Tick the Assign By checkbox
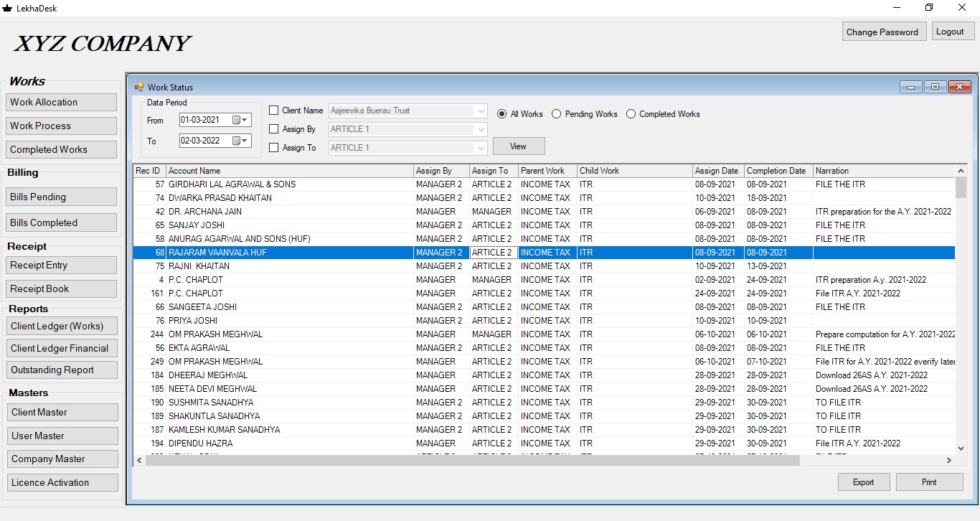This screenshot has height=521, width=980. tap(274, 129)
